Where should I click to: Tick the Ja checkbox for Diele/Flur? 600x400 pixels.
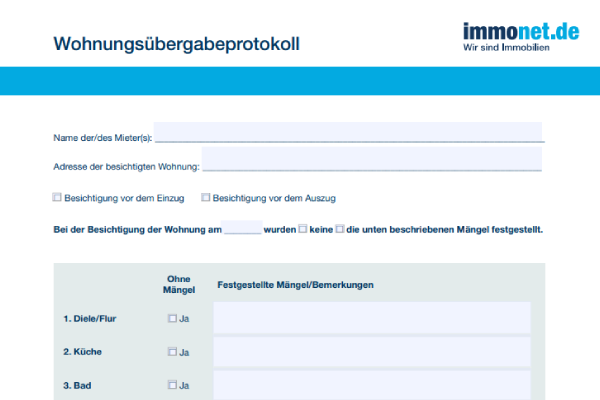point(172,318)
